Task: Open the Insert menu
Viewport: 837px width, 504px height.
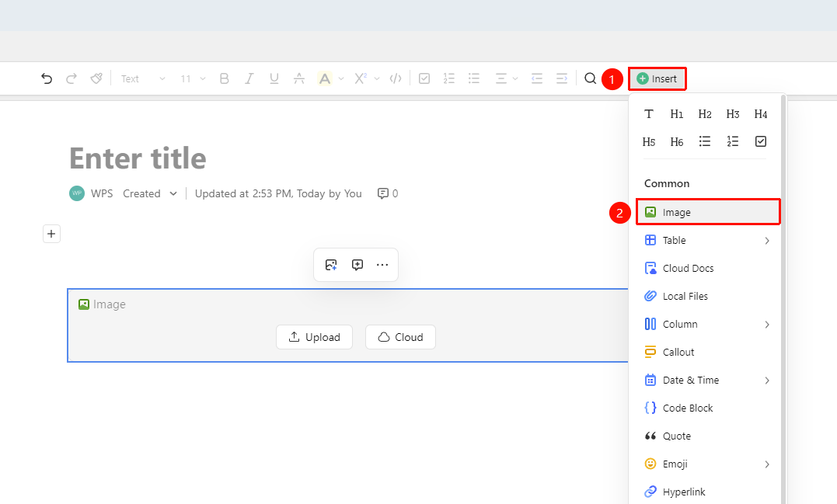Action: click(x=657, y=79)
